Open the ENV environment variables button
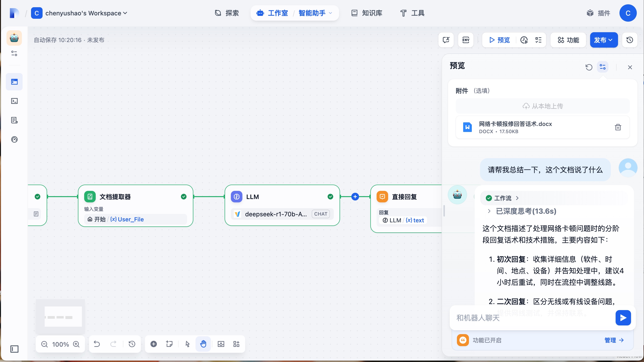 tap(466, 40)
